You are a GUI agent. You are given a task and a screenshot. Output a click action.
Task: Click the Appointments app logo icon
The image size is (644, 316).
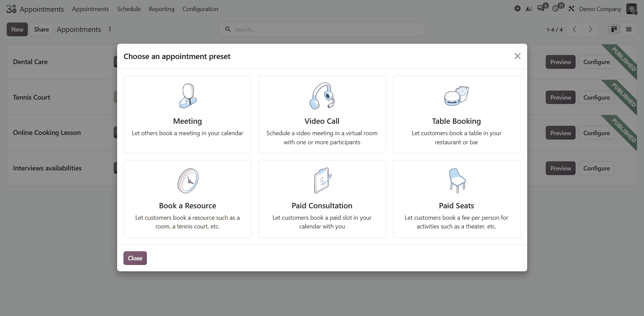coord(11,9)
